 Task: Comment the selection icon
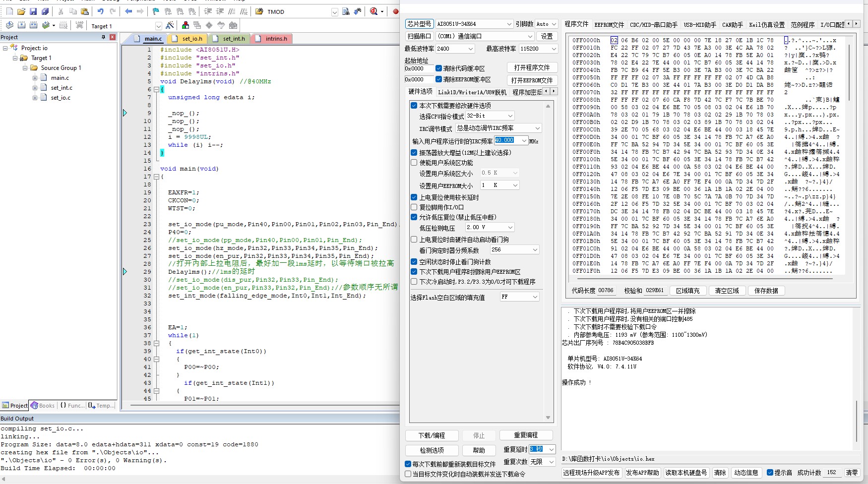232,11
